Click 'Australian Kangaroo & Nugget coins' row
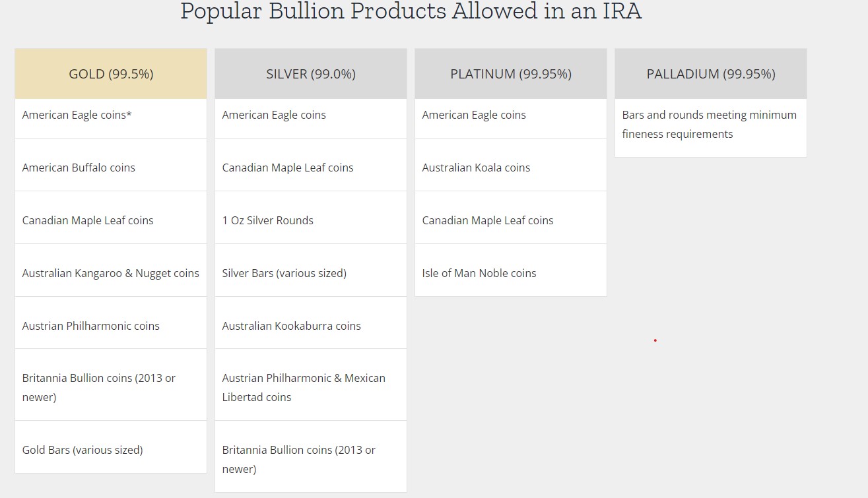Image resolution: width=868 pixels, height=498 pixels. [111, 270]
